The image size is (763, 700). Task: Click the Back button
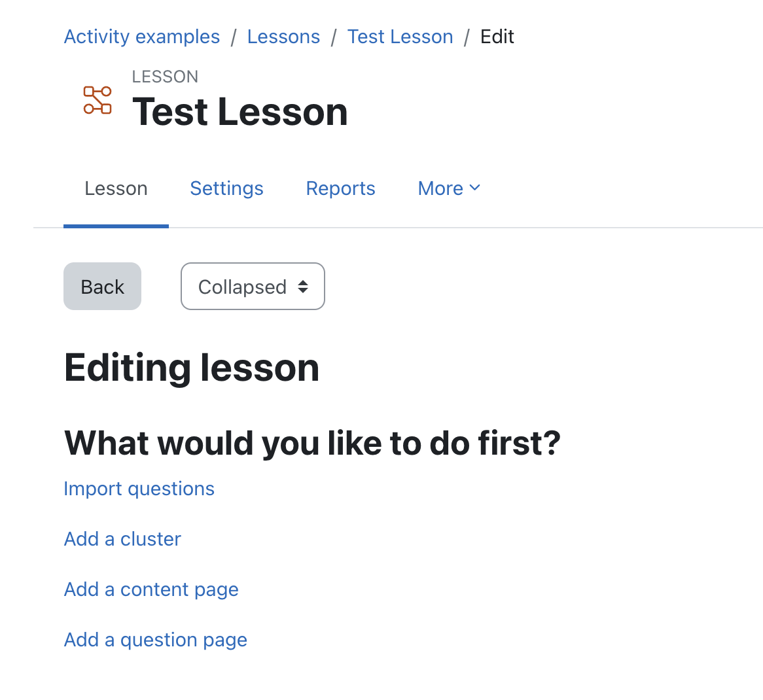coord(102,286)
